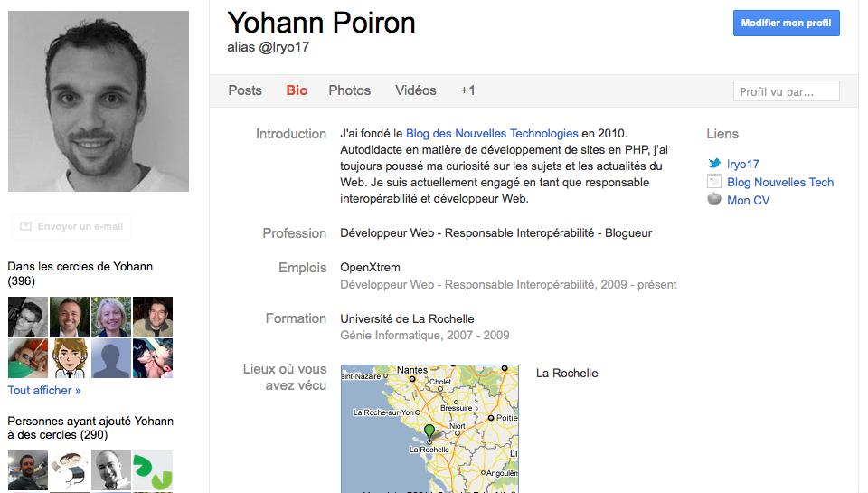Click Université de La Rochelle text

tap(407, 319)
